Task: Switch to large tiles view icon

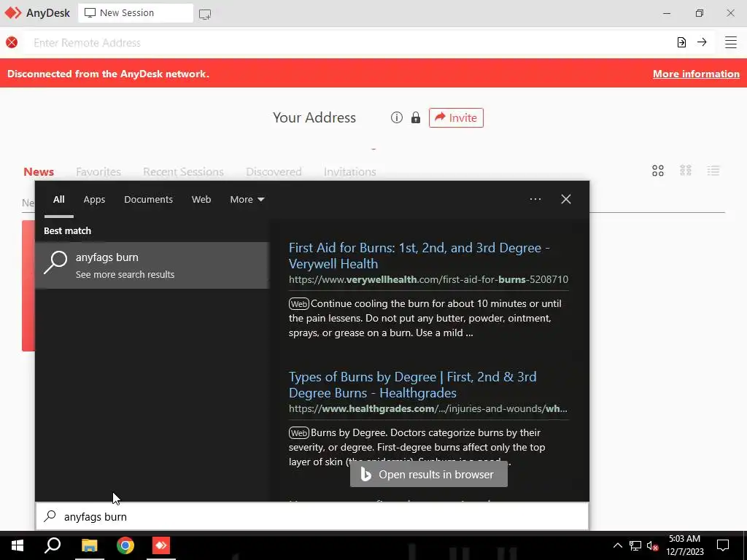Action: (x=658, y=171)
